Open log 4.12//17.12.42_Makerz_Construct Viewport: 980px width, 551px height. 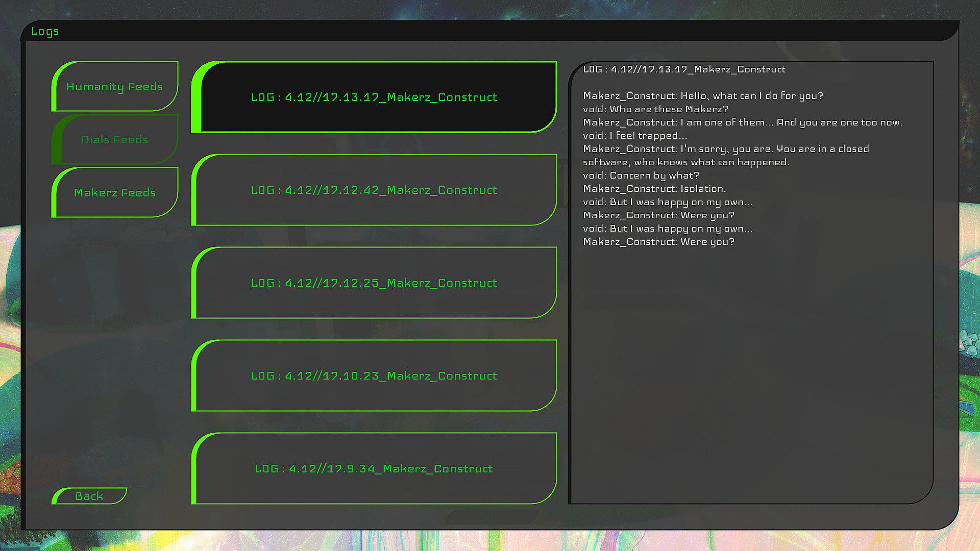(374, 190)
